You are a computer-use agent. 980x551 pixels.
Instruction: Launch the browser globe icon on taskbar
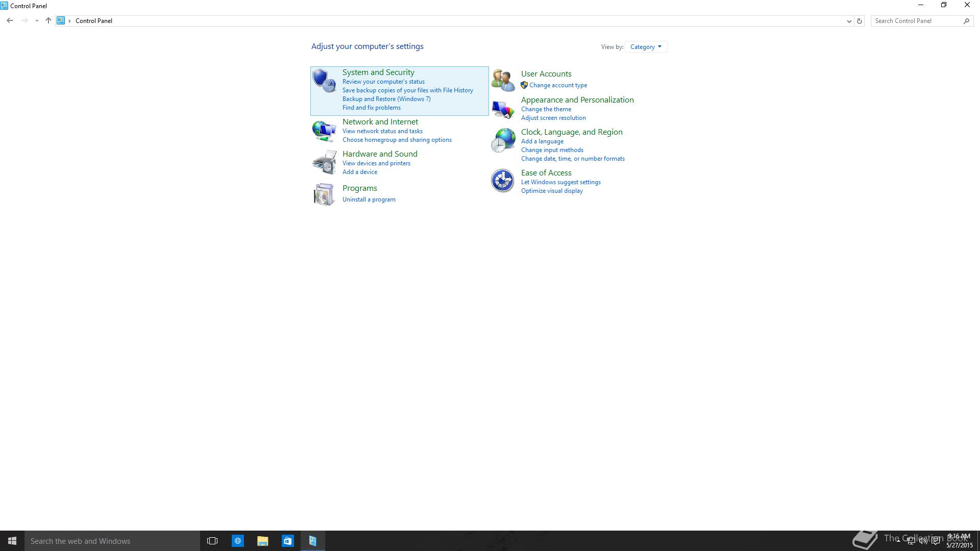pyautogui.click(x=238, y=541)
